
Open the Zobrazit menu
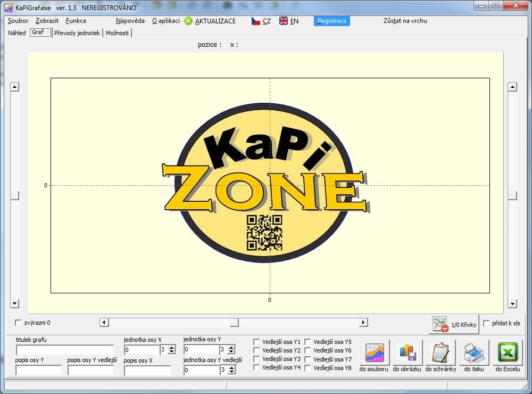pos(47,21)
